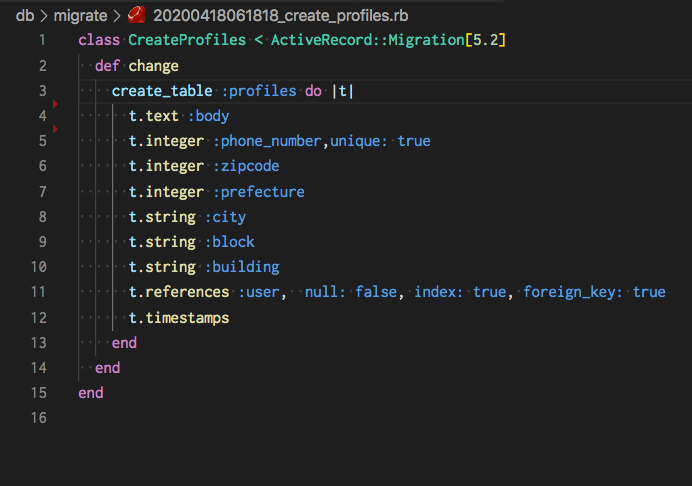Click 'ActiveRecord::Migration' text
Image resolution: width=692 pixels, height=486 pixels.
(x=368, y=40)
